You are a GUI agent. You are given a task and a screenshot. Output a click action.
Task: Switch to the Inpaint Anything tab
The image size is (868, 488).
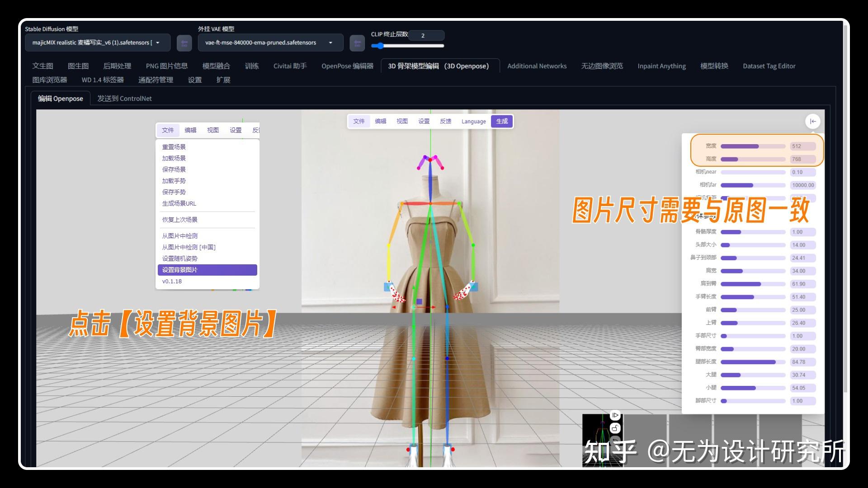[661, 66]
